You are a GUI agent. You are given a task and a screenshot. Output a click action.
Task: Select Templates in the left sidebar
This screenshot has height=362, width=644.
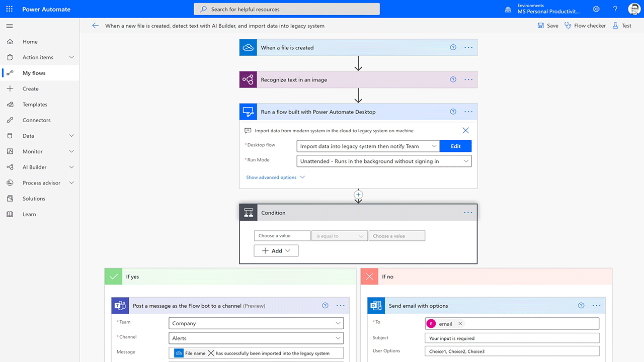click(35, 104)
